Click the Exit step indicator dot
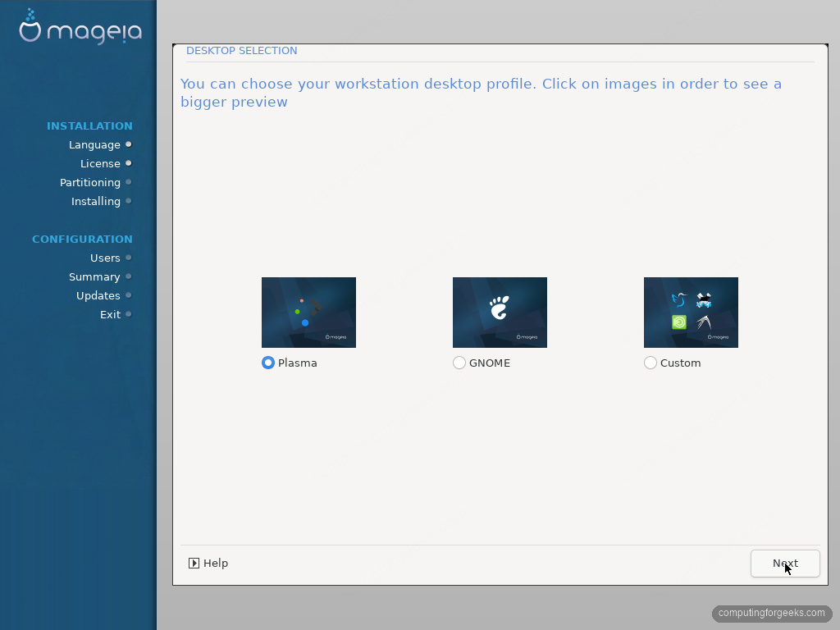This screenshot has height=630, width=840. coord(129,314)
